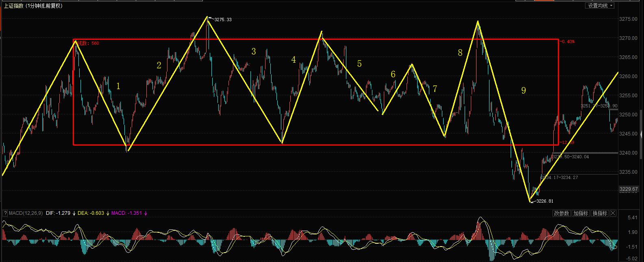644x262 pixels.
Task: Click the 3226.81 low price label
Action: click(x=545, y=201)
